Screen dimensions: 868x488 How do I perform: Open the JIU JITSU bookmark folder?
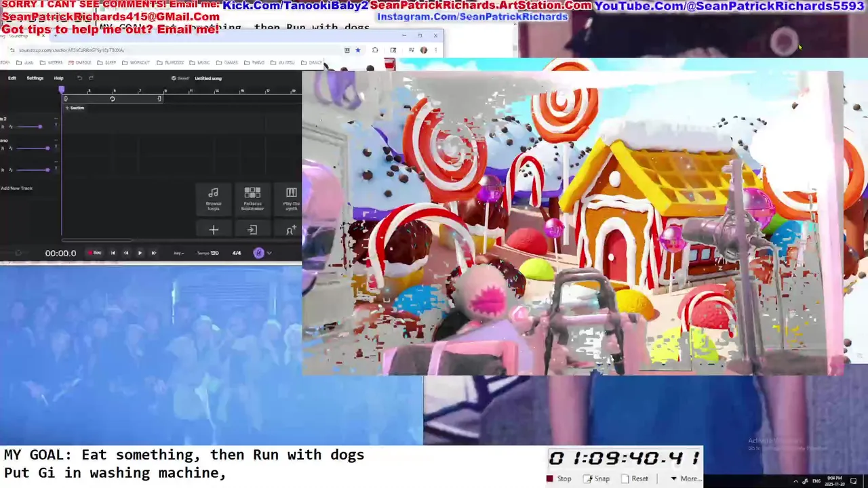(283, 62)
